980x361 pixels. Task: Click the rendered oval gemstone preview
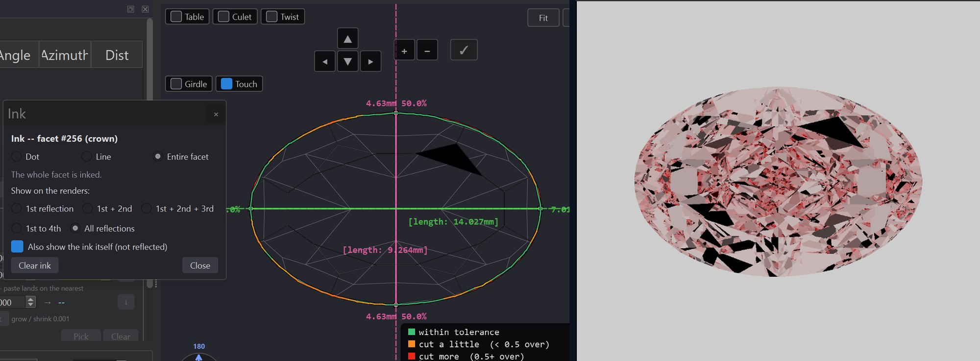click(778, 182)
